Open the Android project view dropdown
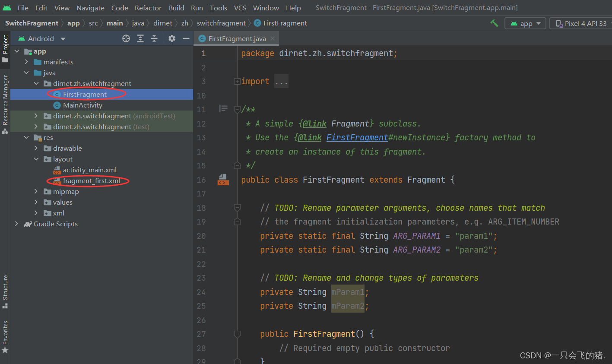612x364 pixels. click(x=41, y=38)
